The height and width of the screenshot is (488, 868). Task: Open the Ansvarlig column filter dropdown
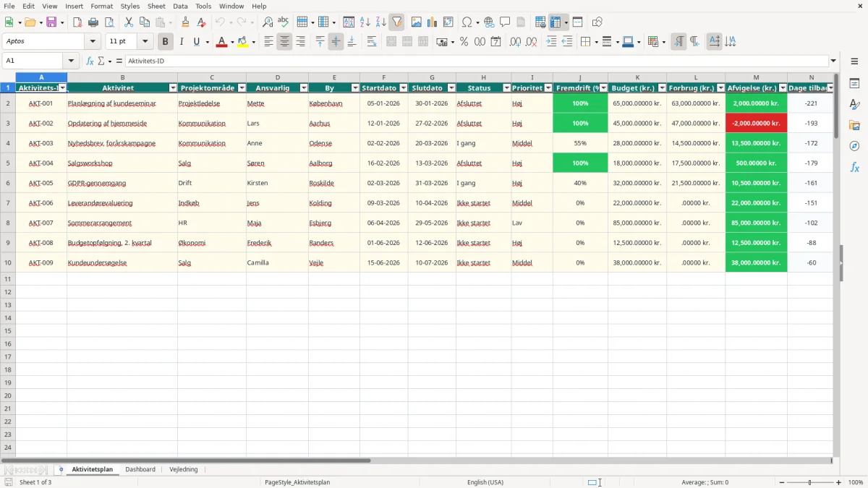303,88
